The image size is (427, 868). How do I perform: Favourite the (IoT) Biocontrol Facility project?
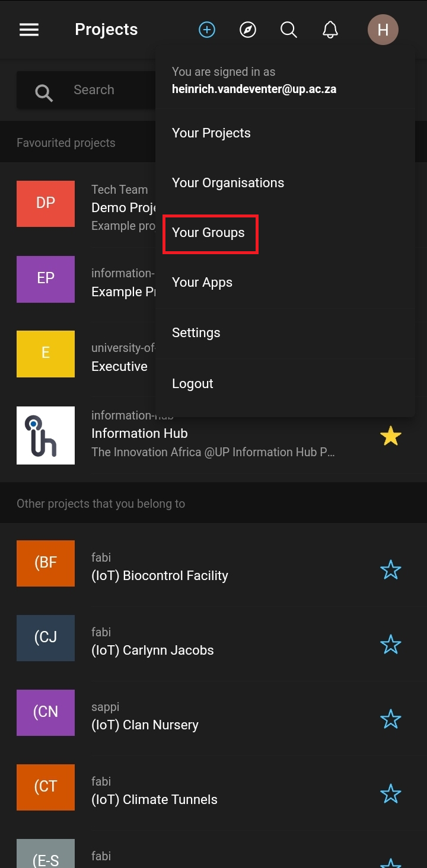coord(390,570)
